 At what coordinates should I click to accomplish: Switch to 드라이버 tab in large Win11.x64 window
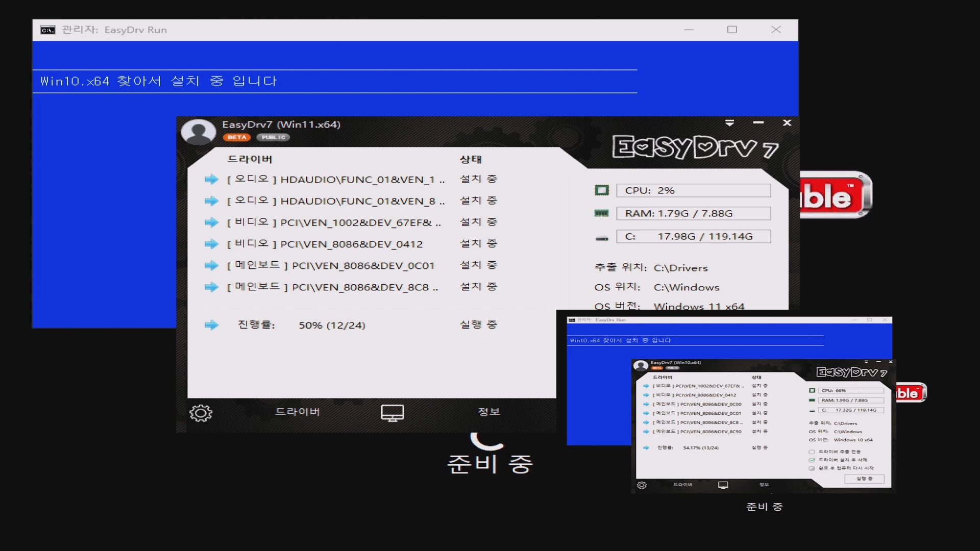coord(298,412)
